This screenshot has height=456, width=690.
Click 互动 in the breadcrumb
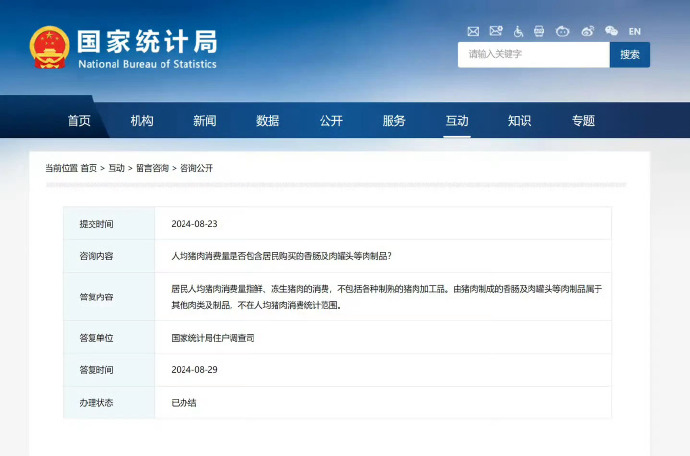[x=117, y=168]
